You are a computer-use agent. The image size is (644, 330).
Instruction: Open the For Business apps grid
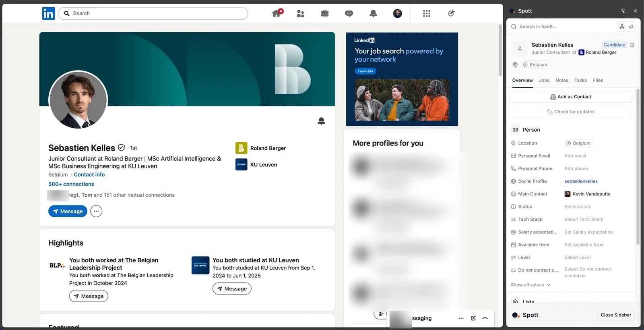click(x=427, y=14)
